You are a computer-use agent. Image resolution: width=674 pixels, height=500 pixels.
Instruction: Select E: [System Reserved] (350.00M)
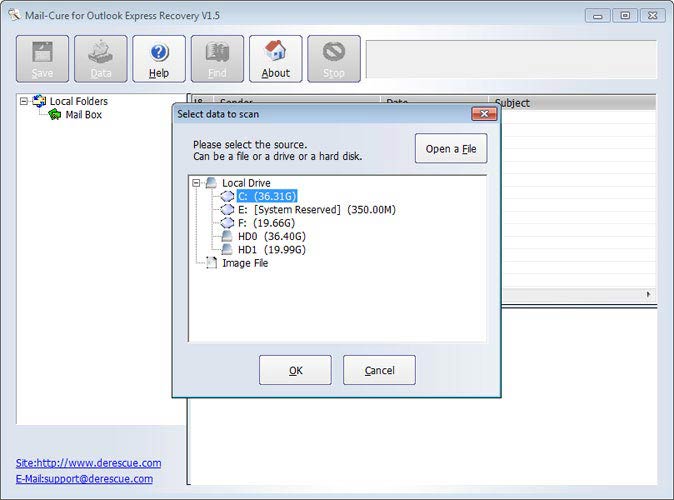coord(317,210)
